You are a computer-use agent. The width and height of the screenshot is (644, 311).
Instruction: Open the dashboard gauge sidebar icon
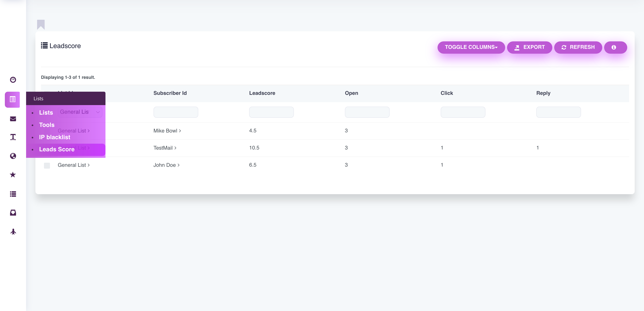coord(13,80)
